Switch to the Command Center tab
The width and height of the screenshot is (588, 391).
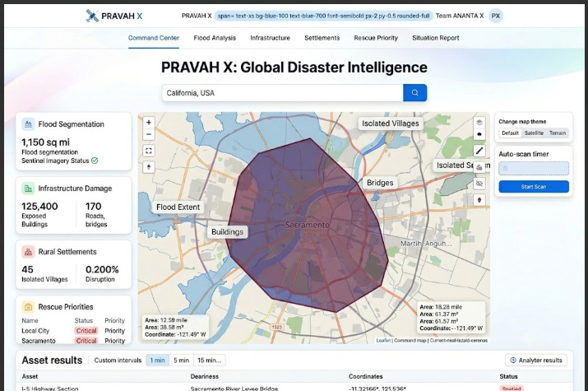pyautogui.click(x=154, y=38)
